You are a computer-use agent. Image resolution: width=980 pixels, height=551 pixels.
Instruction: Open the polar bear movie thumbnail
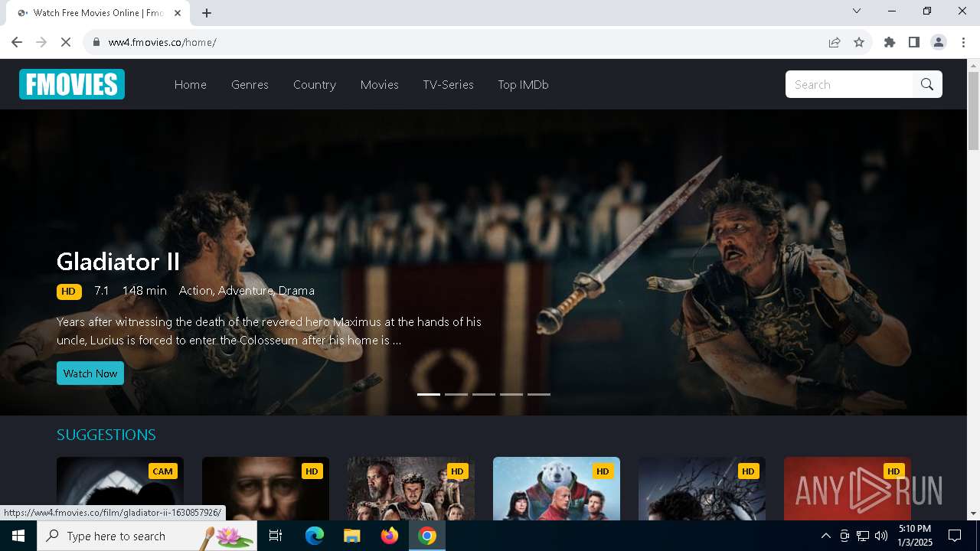point(557,488)
